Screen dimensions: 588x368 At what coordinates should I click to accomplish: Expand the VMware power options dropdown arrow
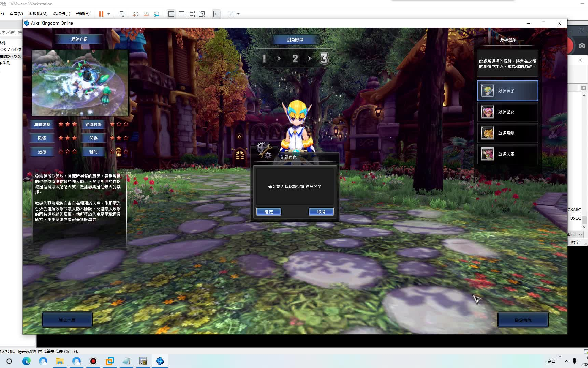[x=109, y=14]
